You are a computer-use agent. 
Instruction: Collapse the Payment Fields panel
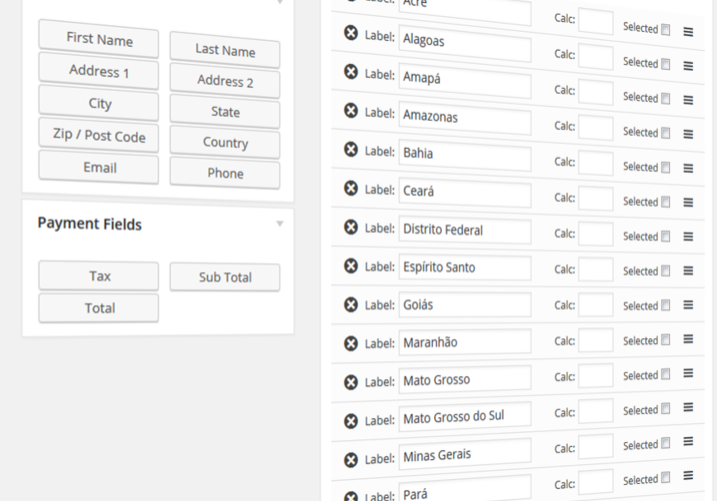point(280,224)
